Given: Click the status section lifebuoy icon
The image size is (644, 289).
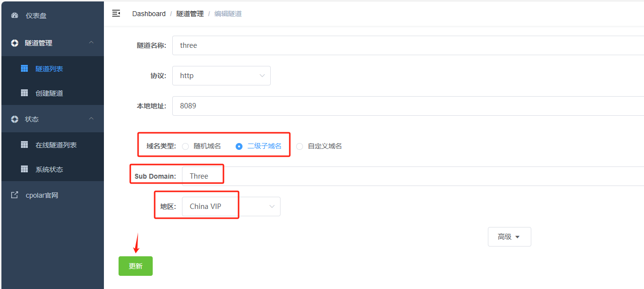Looking at the screenshot, I should [x=15, y=119].
